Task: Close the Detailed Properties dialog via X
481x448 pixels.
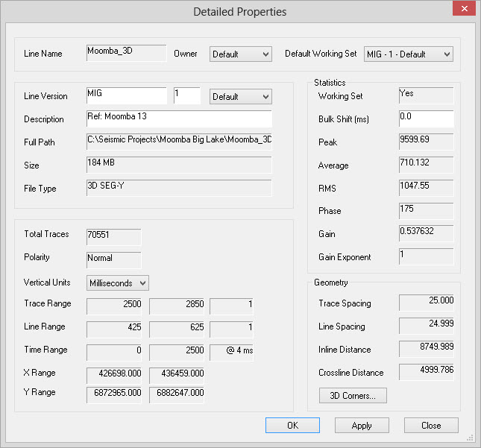Action: [462, 10]
